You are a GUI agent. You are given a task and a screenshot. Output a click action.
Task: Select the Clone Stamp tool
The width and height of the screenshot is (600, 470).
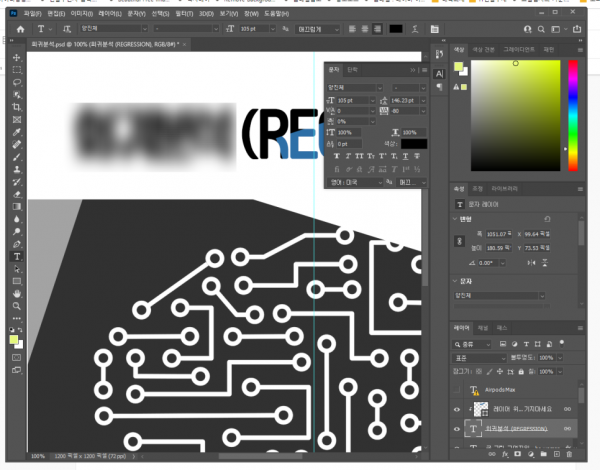point(16,170)
